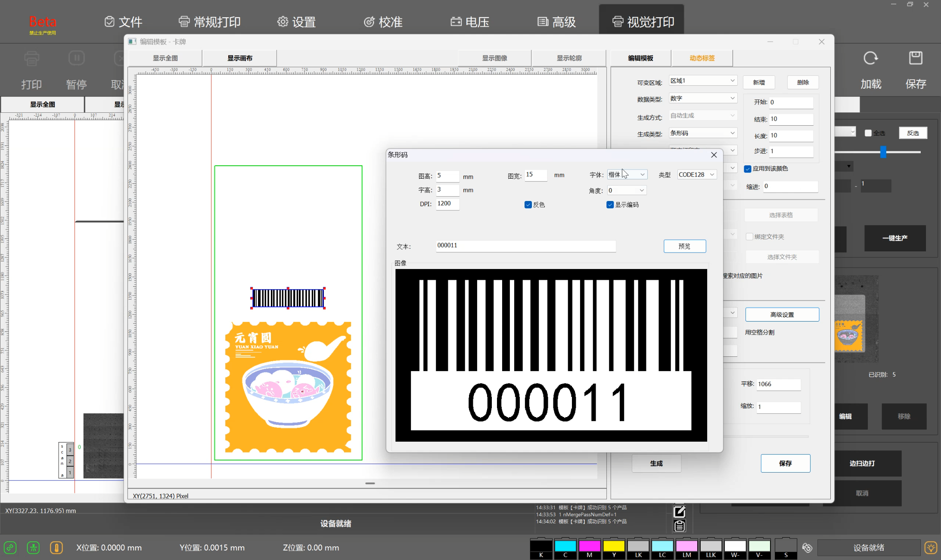Click the orange thermometer status icon
Screen dimensions: 941x560
tap(56, 548)
